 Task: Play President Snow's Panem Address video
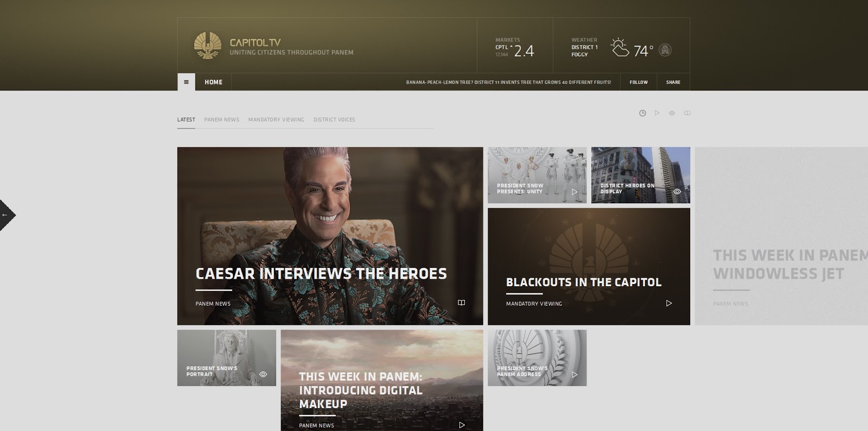pyautogui.click(x=575, y=375)
